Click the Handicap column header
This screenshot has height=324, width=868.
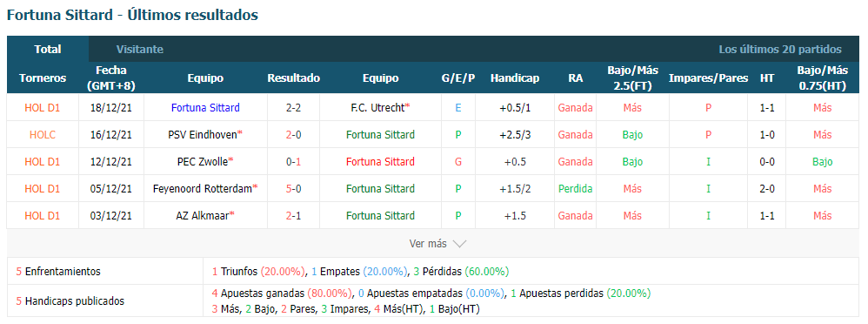click(515, 78)
